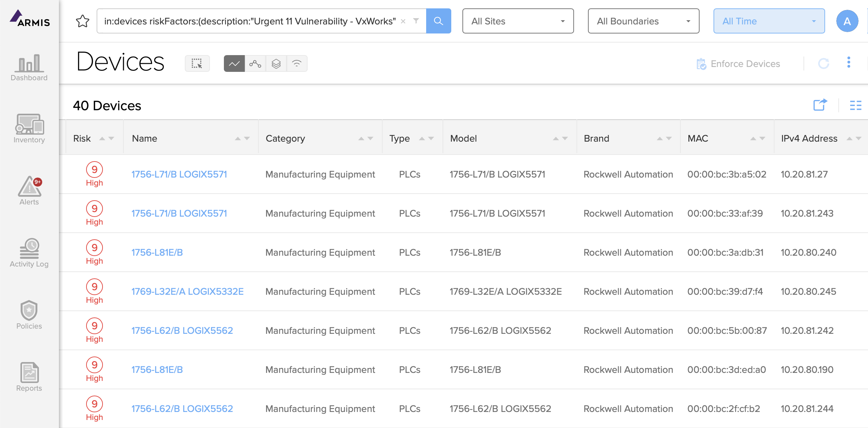Screen dimensions: 868x428
Task: Open the user avatar menu
Action: click(847, 21)
